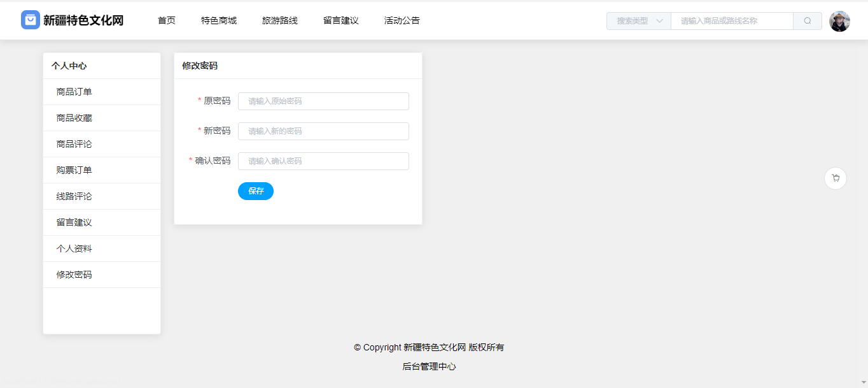Image resolution: width=868 pixels, height=388 pixels.
Task: Click the 新密码 input field
Action: (x=323, y=131)
